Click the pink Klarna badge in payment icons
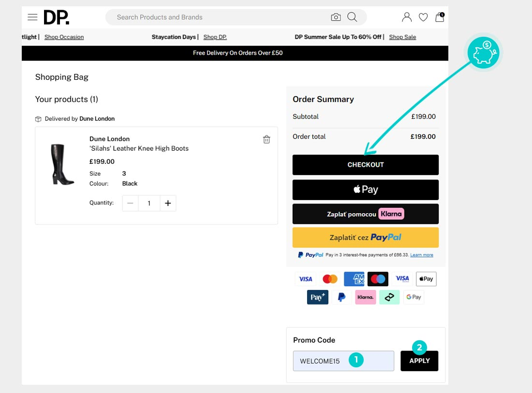This screenshot has height=393, width=532. click(x=366, y=297)
